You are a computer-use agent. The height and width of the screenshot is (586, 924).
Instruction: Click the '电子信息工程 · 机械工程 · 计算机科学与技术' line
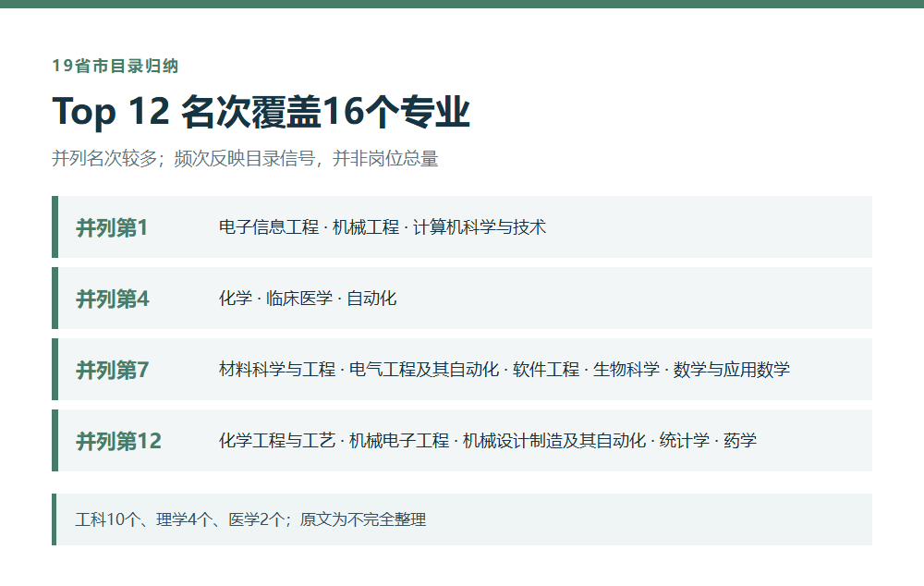(383, 227)
